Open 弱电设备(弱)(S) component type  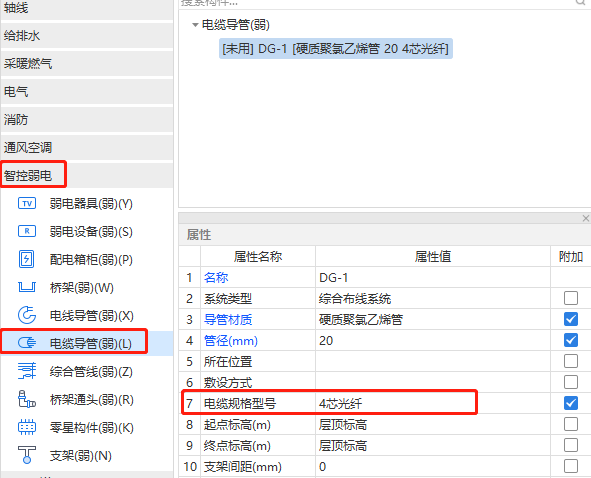tap(91, 232)
